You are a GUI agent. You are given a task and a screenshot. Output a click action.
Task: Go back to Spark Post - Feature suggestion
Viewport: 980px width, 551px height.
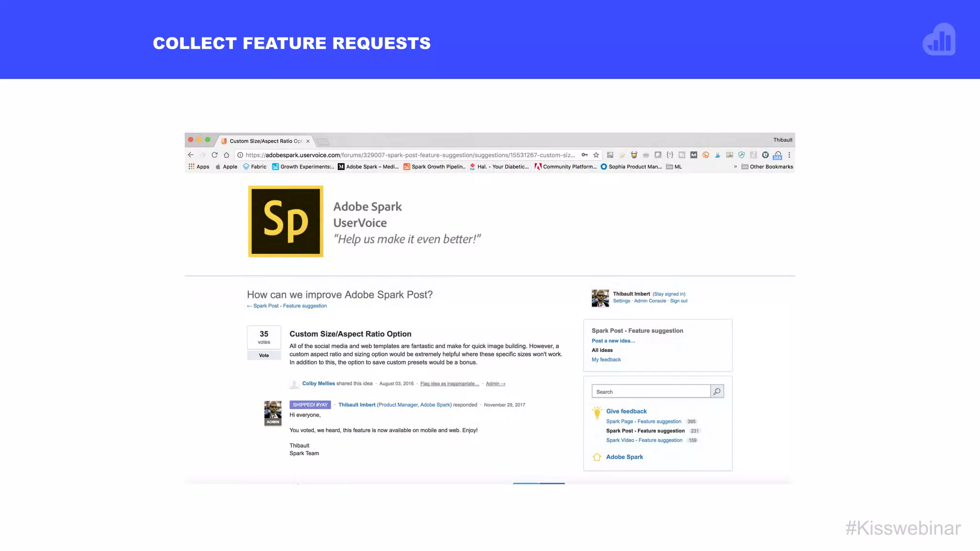click(287, 306)
